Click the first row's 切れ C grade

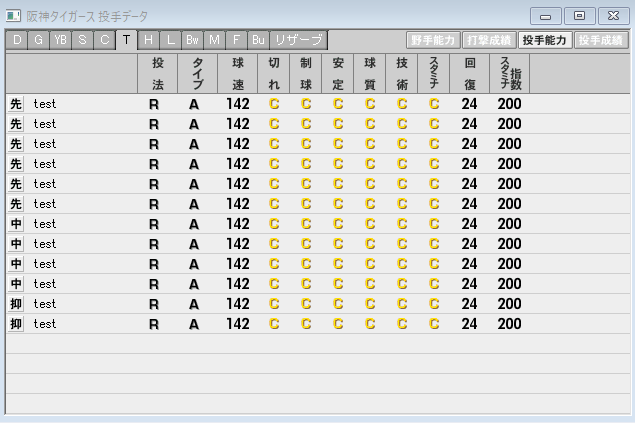point(274,104)
